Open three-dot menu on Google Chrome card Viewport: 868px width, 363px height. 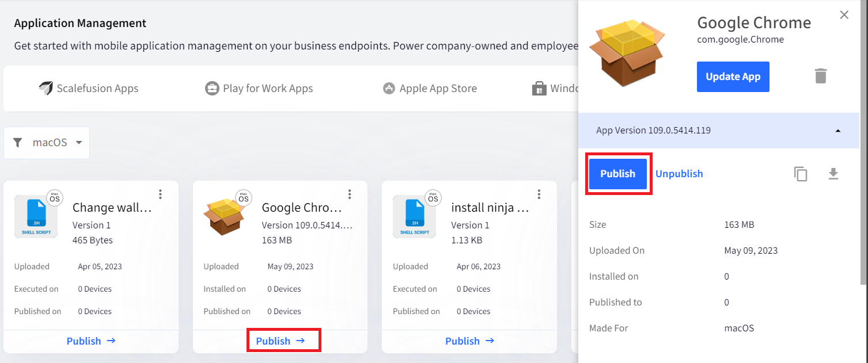350,194
